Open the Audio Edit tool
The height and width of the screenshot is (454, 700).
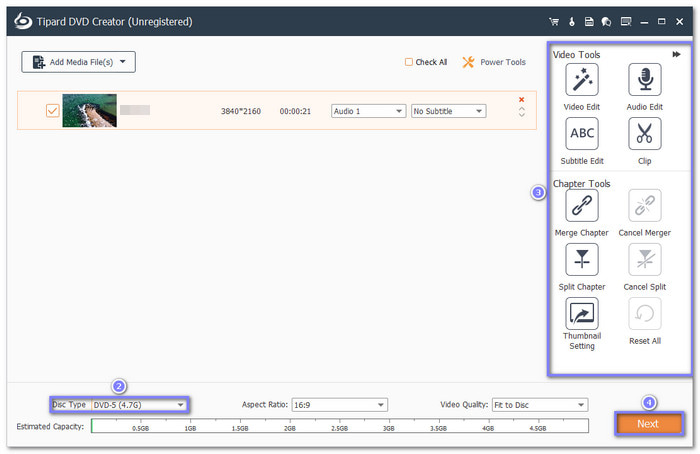coord(645,80)
